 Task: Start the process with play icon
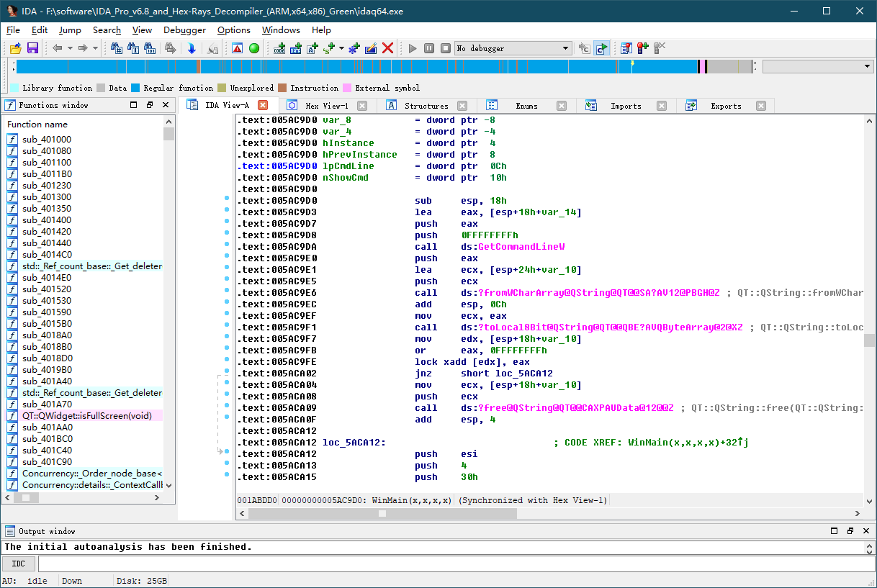click(x=413, y=48)
